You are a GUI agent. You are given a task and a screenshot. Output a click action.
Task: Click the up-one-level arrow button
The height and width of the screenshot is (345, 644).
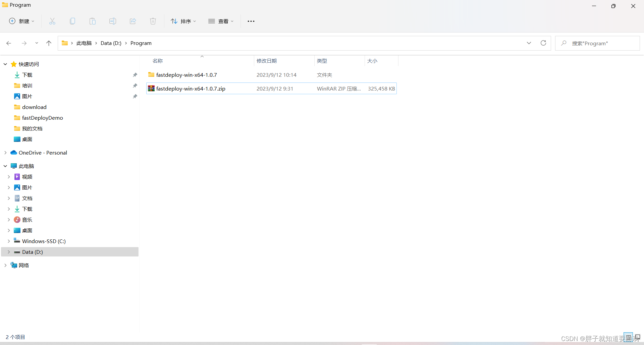(49, 43)
